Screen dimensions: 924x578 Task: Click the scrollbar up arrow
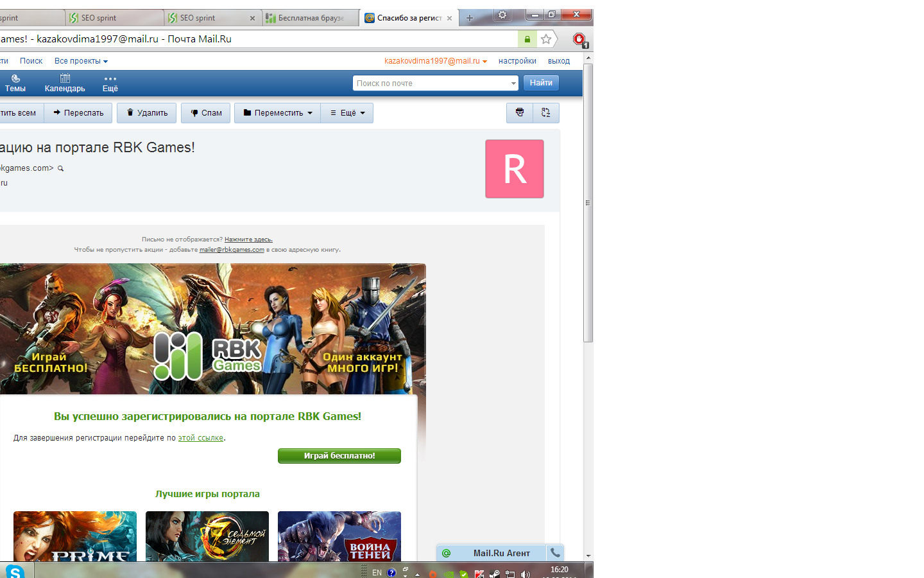[x=588, y=58]
